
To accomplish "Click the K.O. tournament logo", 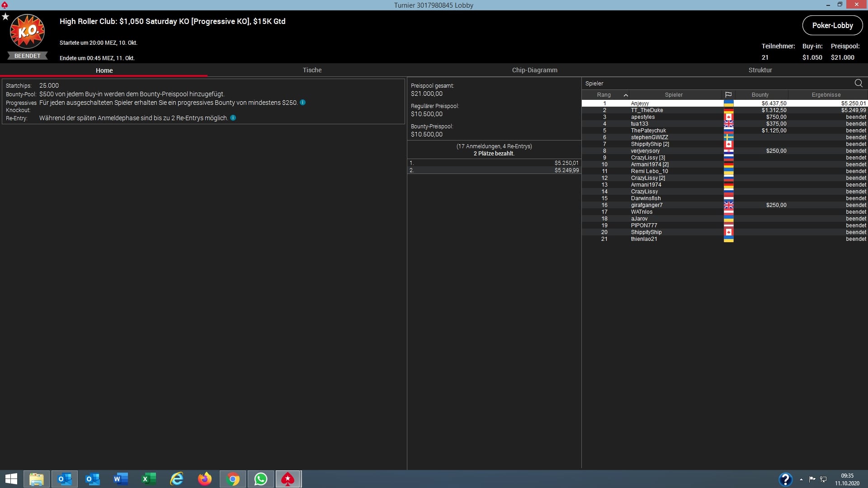I will click(x=27, y=32).
